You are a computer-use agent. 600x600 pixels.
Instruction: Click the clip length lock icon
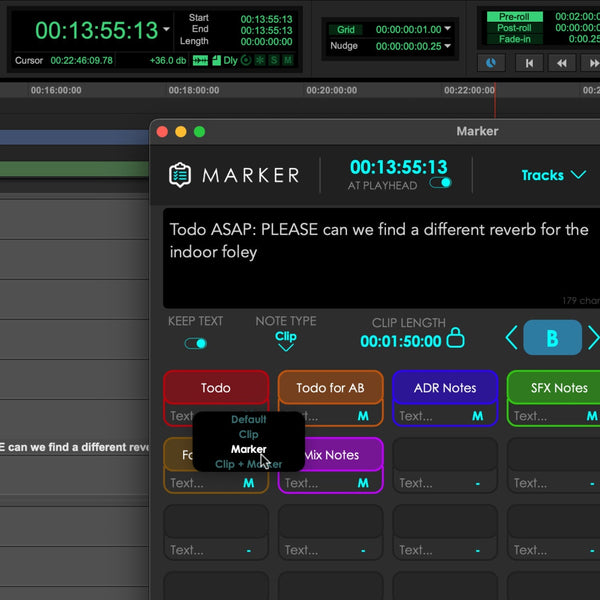(455, 338)
